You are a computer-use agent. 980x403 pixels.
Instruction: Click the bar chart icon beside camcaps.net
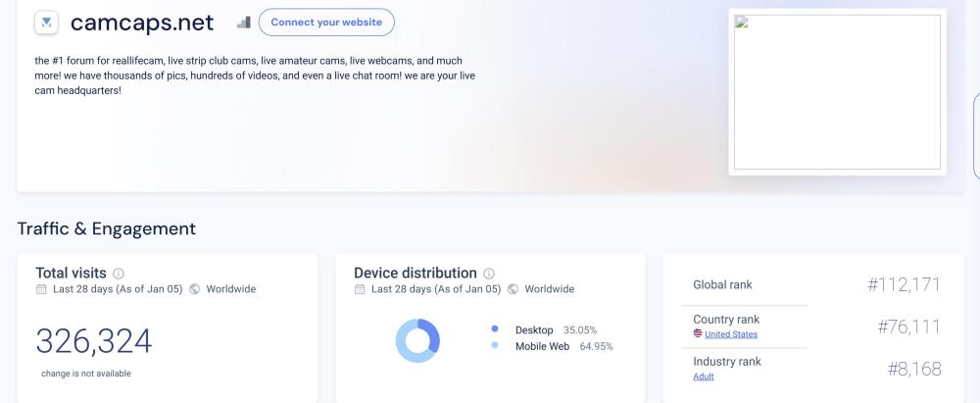point(244,22)
